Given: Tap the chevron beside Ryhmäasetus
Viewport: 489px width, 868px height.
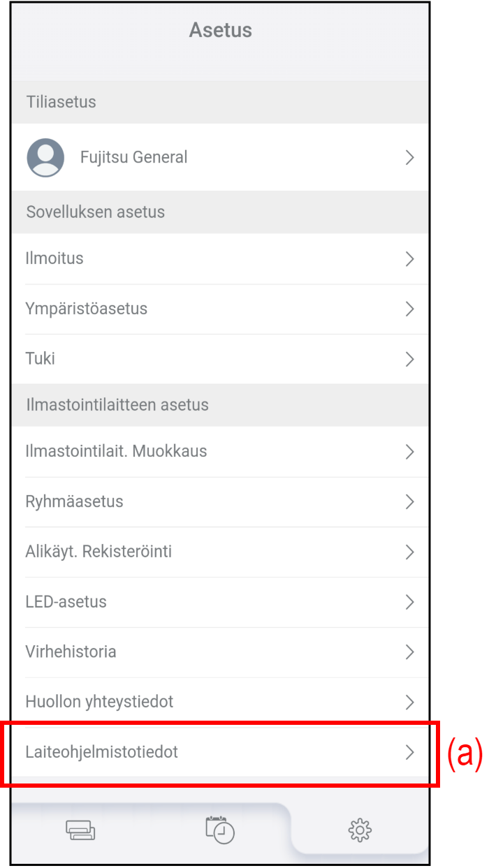Looking at the screenshot, I should click(410, 502).
